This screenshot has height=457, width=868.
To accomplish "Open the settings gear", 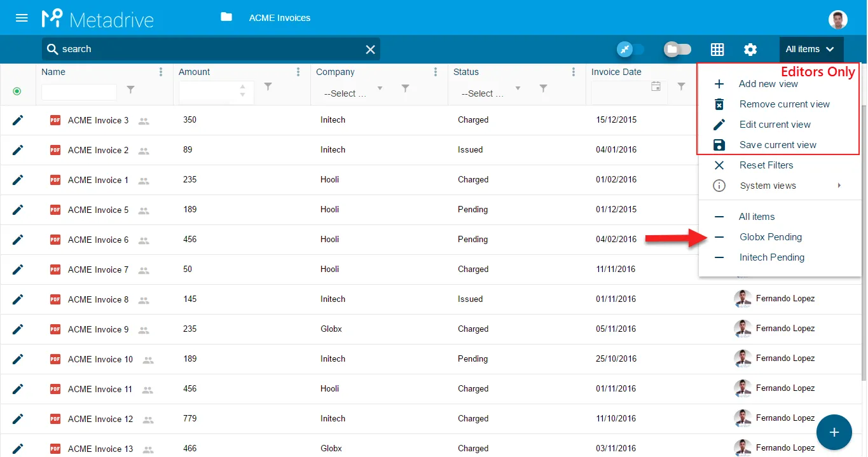I will pyautogui.click(x=750, y=50).
